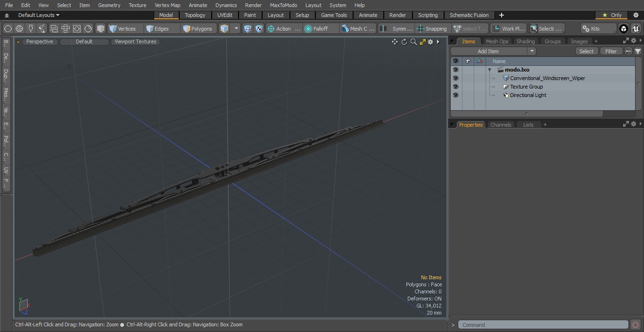Click into the Command input field
The width and height of the screenshot is (644, 332).
pos(543,325)
